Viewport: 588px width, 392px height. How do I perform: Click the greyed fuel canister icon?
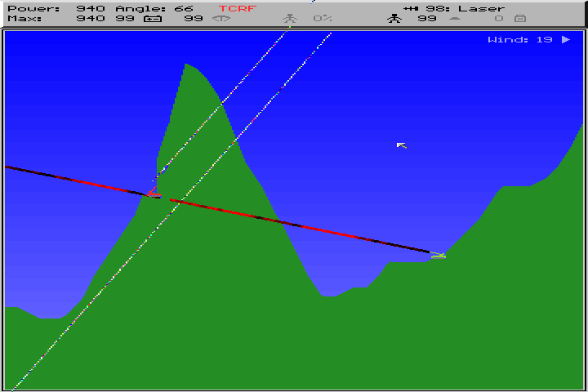520,18
